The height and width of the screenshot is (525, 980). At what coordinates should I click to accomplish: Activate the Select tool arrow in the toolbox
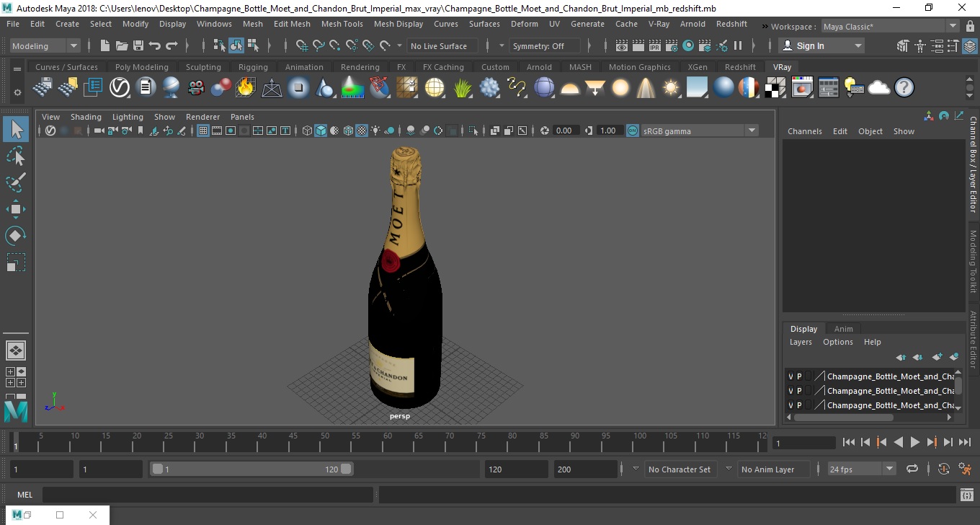pos(16,130)
